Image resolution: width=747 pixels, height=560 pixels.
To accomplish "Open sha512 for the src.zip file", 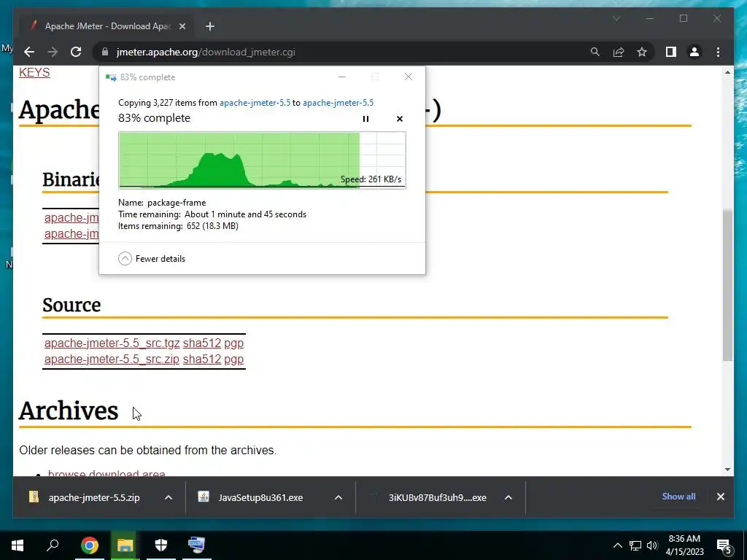I will click(x=202, y=359).
